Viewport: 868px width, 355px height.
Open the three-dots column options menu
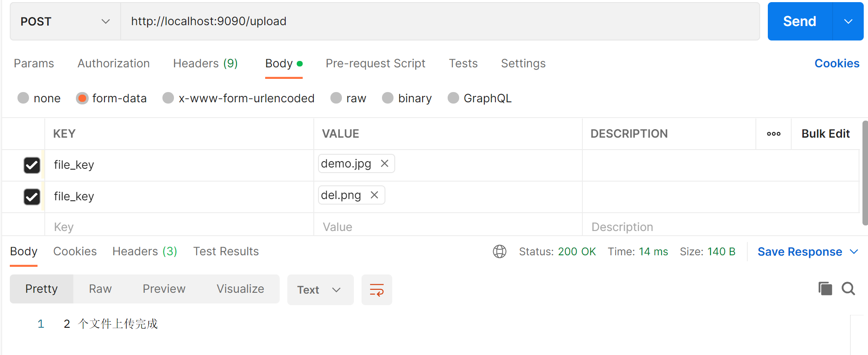[x=773, y=134]
